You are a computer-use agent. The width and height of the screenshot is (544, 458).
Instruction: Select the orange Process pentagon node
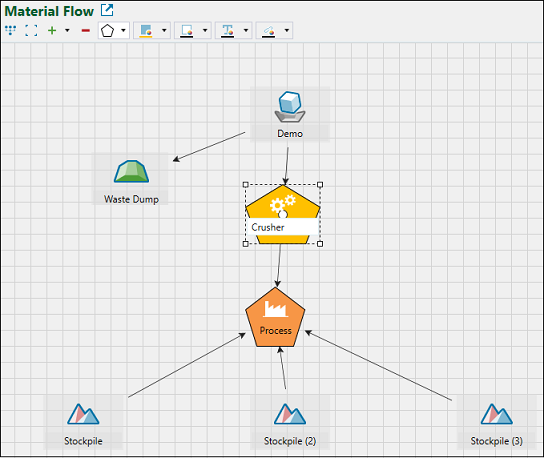pyautogui.click(x=275, y=317)
